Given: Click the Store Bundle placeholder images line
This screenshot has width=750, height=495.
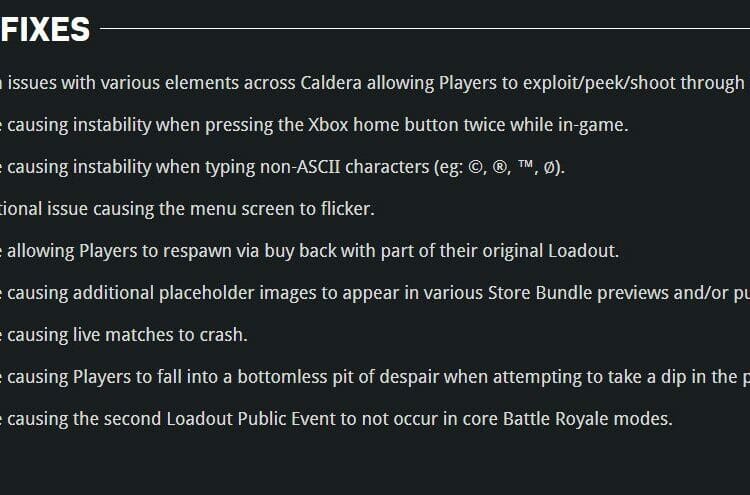Looking at the screenshot, I should 375,293.
